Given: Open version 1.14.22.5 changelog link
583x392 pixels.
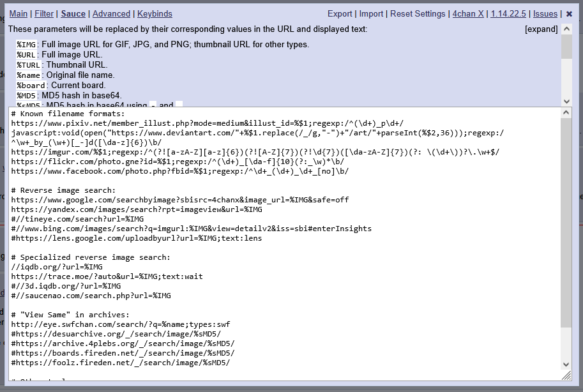Looking at the screenshot, I should pyautogui.click(x=508, y=14).
